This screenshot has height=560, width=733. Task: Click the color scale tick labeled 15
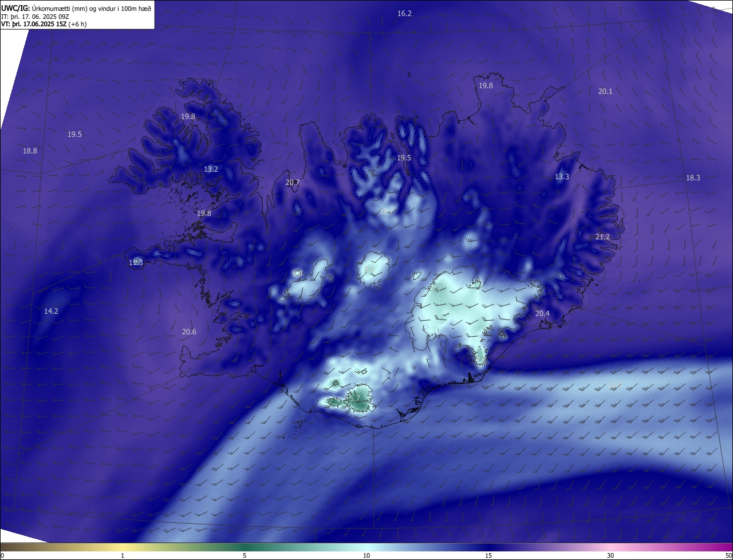488,555
